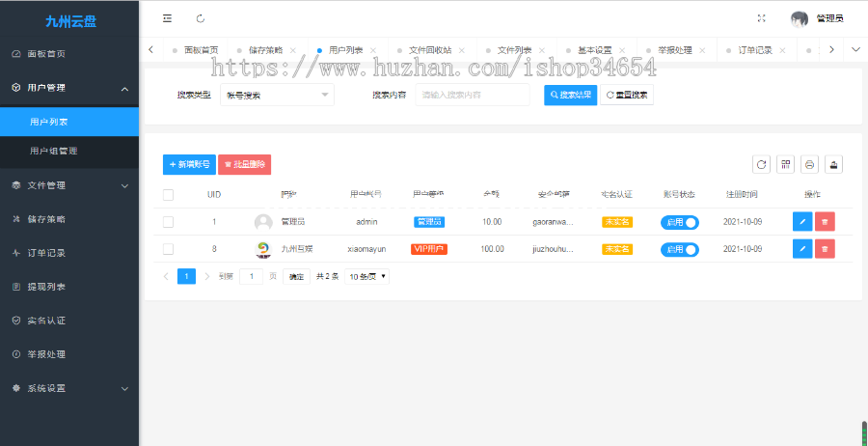Collapse the sidebar with the menu fold icon

click(x=168, y=18)
